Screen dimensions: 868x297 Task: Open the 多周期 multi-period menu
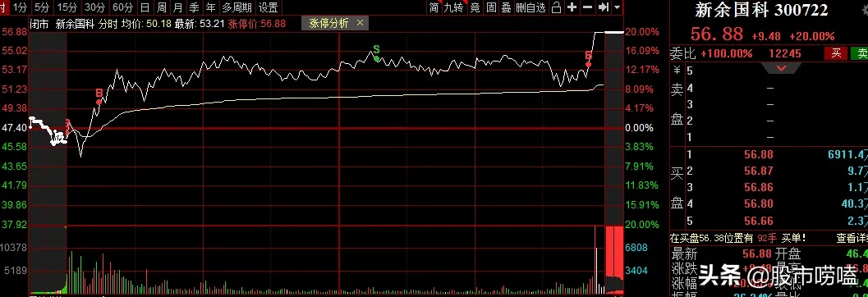coord(237,7)
